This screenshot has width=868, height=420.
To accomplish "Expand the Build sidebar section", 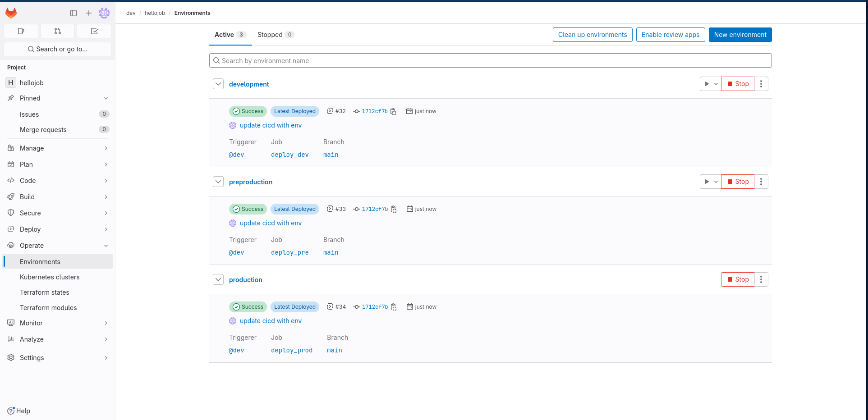I will (58, 197).
